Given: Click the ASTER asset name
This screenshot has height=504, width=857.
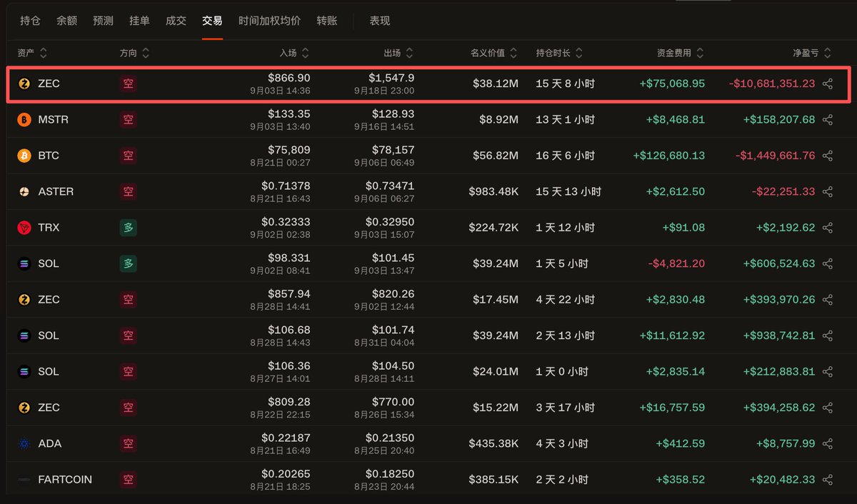Looking at the screenshot, I should pyautogui.click(x=56, y=191).
